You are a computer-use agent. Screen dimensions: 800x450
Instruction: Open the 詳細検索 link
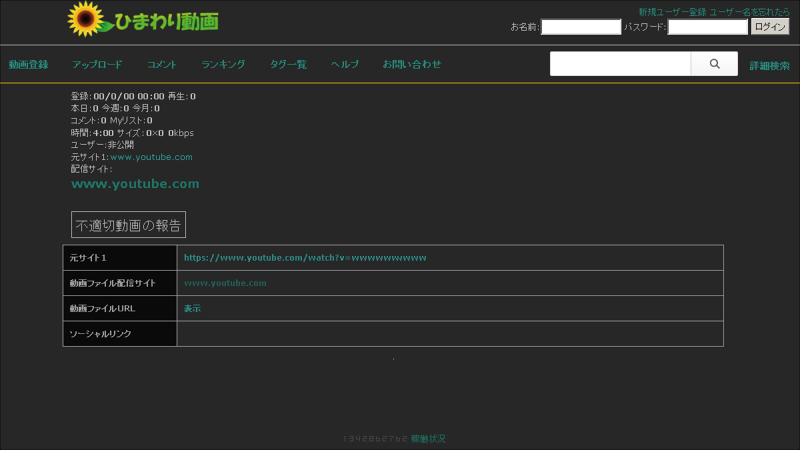coord(769,66)
